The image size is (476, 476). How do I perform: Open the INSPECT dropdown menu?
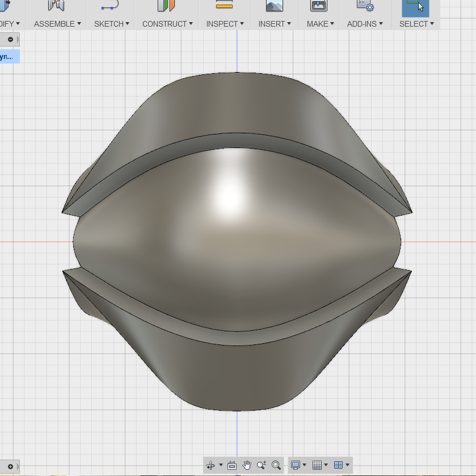coord(225,24)
